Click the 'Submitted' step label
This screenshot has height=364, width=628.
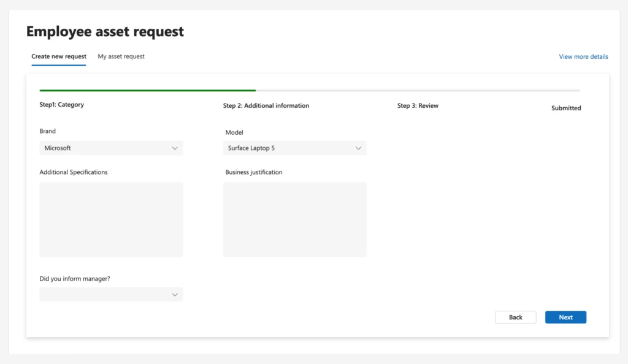565,107
